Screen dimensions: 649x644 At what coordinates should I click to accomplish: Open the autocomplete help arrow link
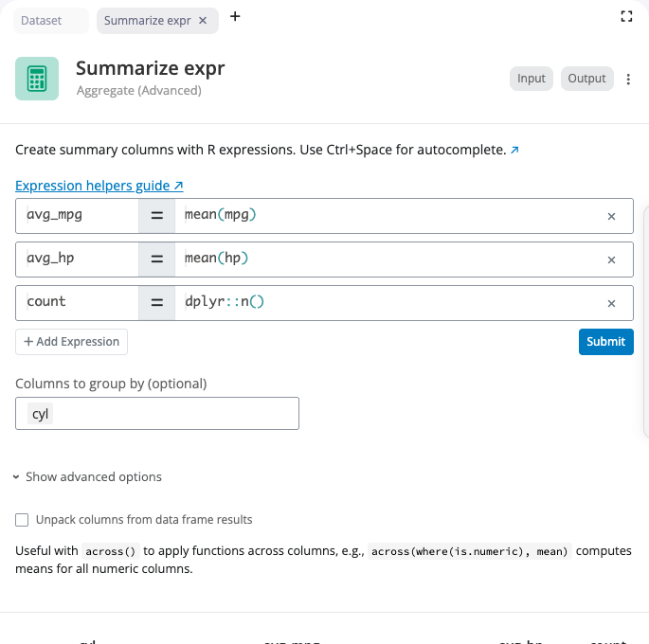click(514, 150)
